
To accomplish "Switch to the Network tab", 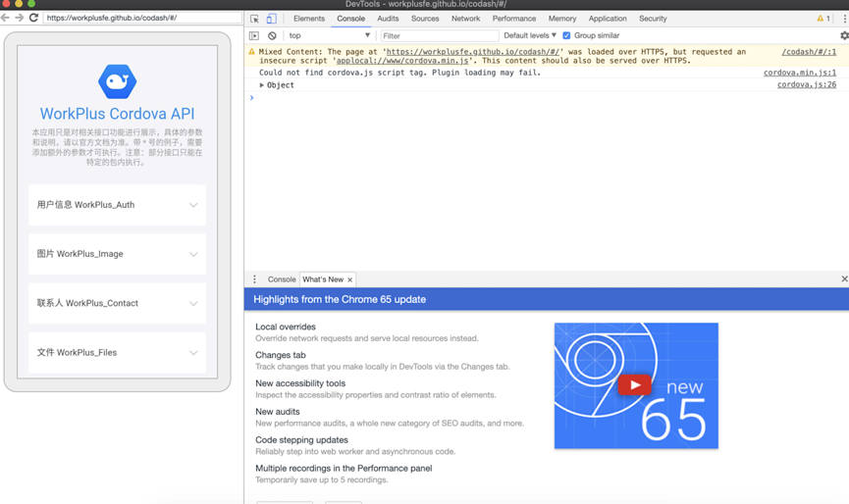I will coord(465,19).
